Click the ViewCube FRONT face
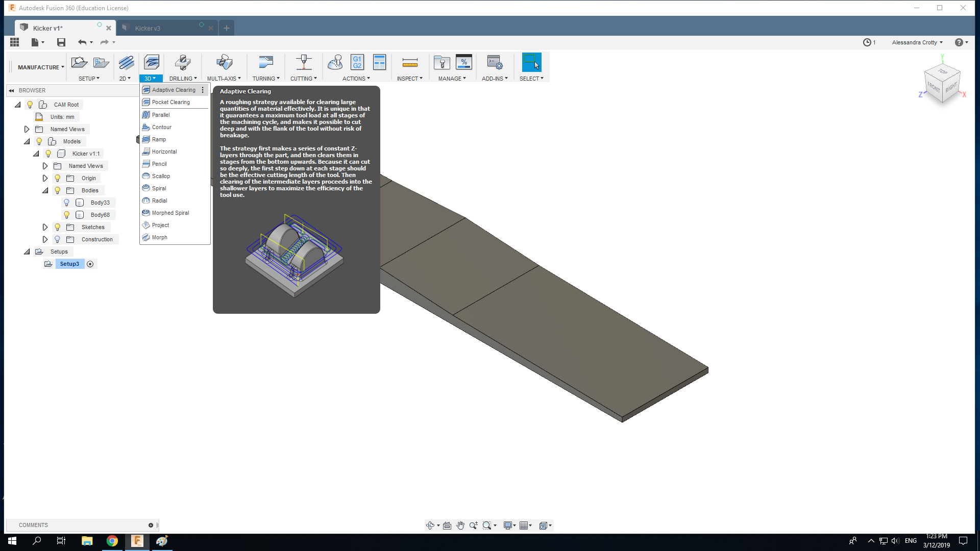Image resolution: width=980 pixels, height=551 pixels. pos(934,87)
